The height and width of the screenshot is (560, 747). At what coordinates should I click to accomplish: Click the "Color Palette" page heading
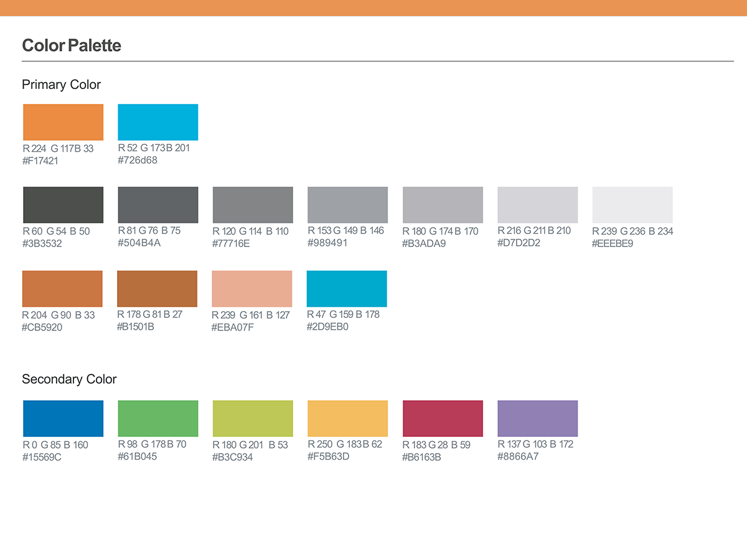tap(72, 45)
